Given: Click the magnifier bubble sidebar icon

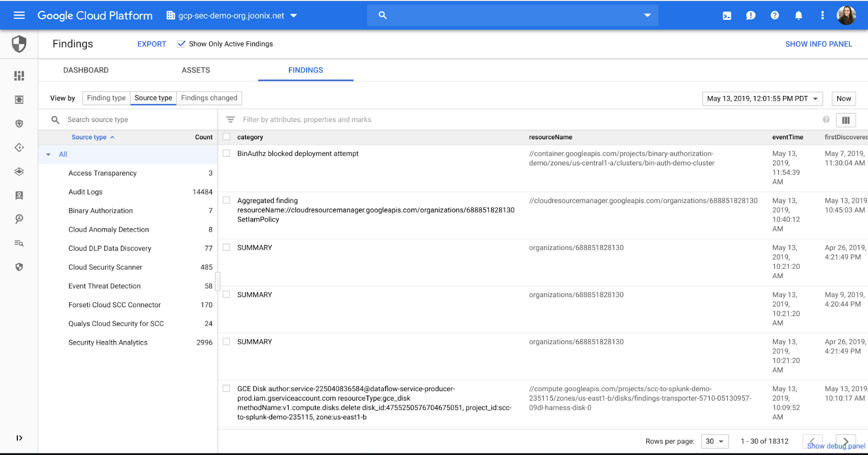Looking at the screenshot, I should (19, 219).
